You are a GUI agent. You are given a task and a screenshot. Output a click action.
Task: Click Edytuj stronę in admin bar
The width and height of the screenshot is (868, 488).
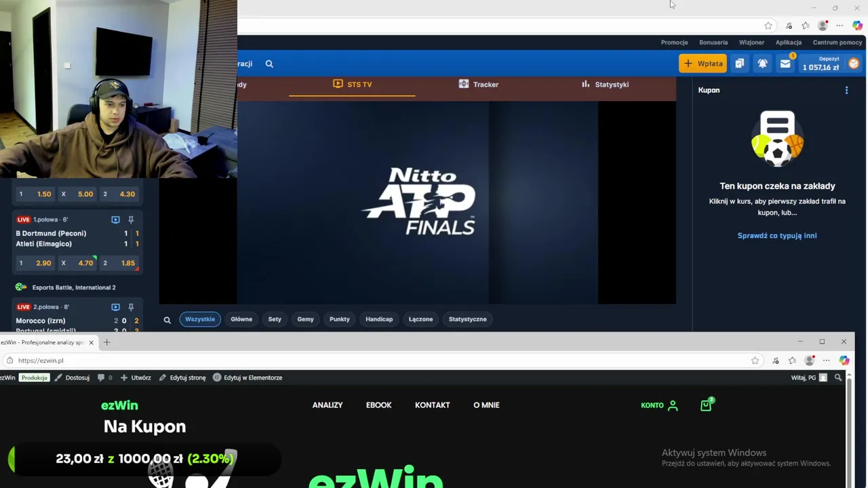[x=182, y=378]
